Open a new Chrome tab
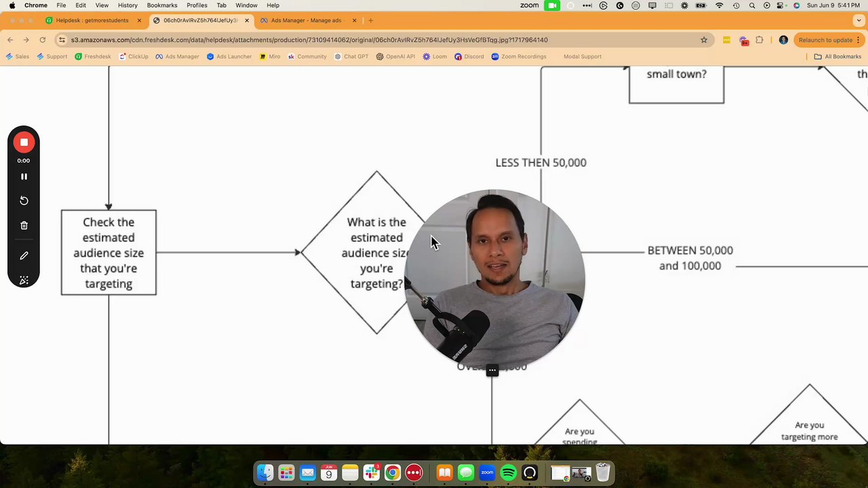 [x=370, y=20]
